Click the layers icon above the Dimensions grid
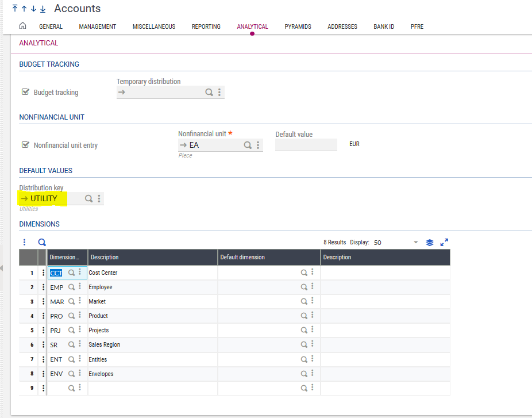 coord(429,242)
